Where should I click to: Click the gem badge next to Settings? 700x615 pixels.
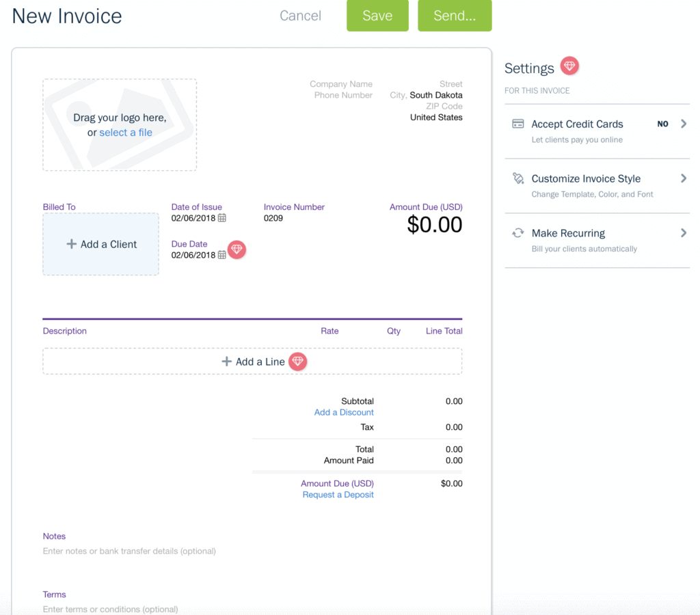click(569, 66)
